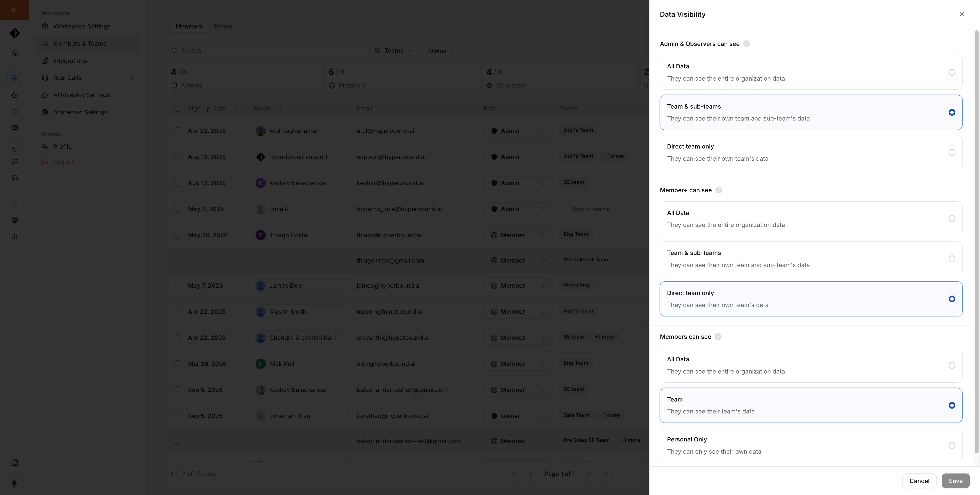Click the Workspace Settings gear icon
The height and width of the screenshot is (495, 980).
click(45, 26)
